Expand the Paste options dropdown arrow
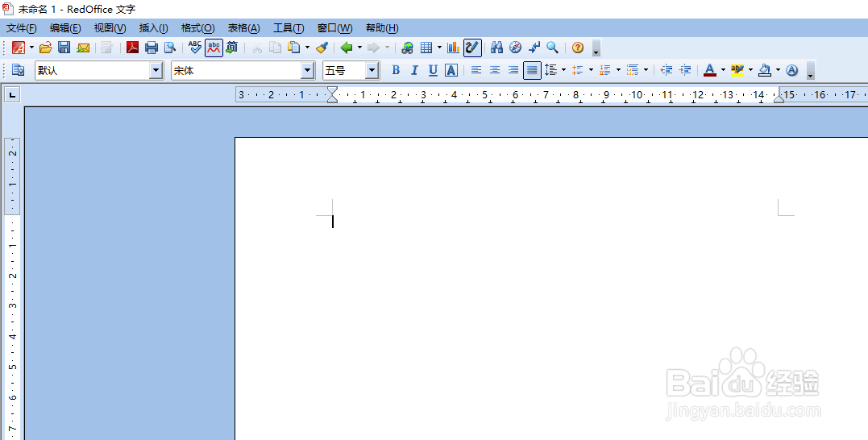This screenshot has height=440, width=868. click(x=307, y=48)
